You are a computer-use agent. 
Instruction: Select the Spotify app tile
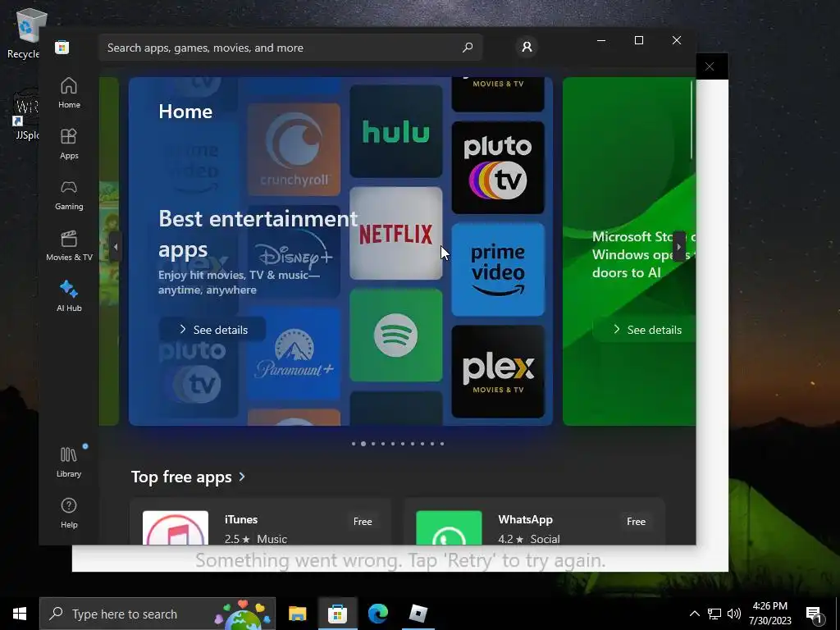pos(396,336)
